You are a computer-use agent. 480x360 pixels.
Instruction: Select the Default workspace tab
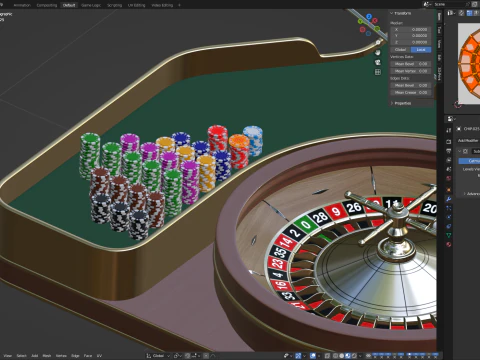[69, 5]
